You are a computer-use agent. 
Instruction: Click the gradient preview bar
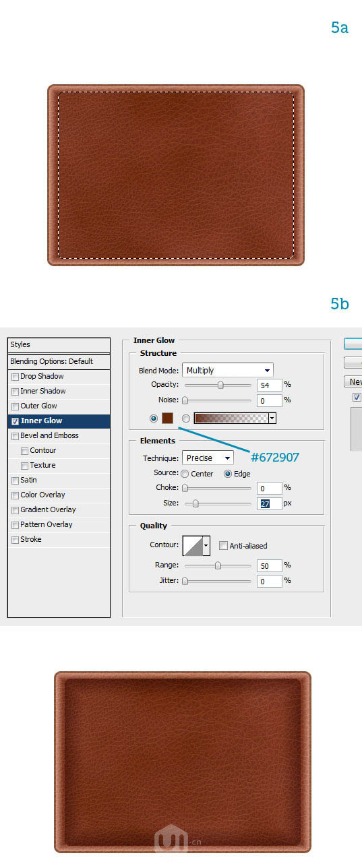click(x=231, y=418)
